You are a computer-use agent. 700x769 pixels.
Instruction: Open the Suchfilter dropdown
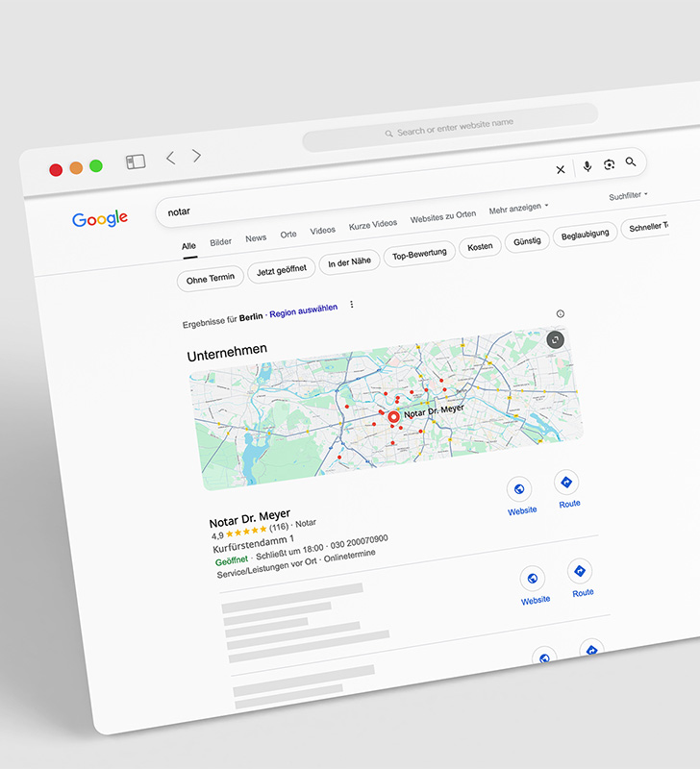(628, 196)
